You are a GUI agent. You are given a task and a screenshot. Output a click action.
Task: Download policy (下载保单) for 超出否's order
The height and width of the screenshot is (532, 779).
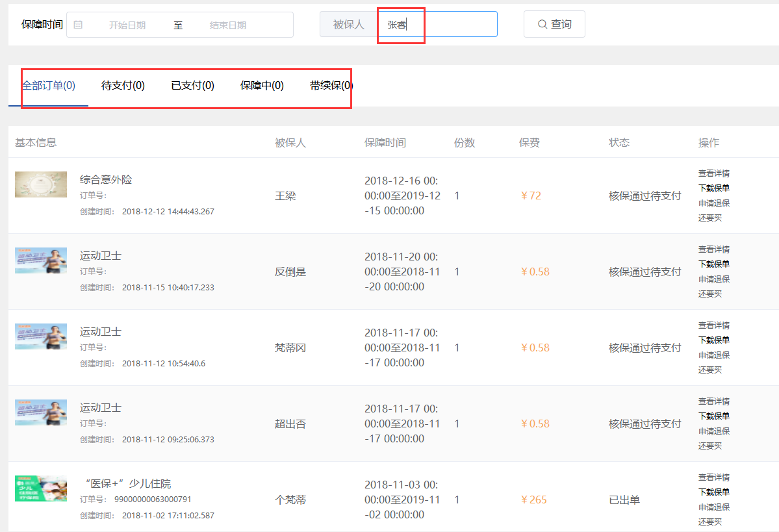pyautogui.click(x=713, y=416)
